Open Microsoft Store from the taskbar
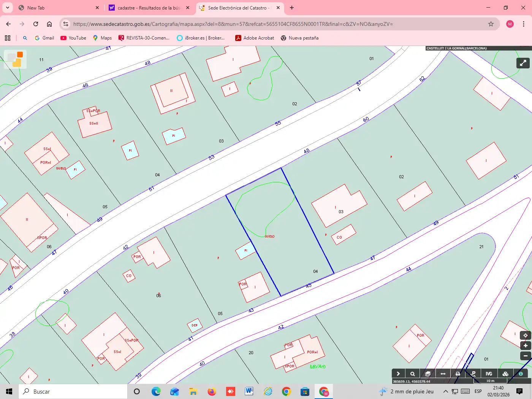The width and height of the screenshot is (532, 399). pyautogui.click(x=305, y=391)
